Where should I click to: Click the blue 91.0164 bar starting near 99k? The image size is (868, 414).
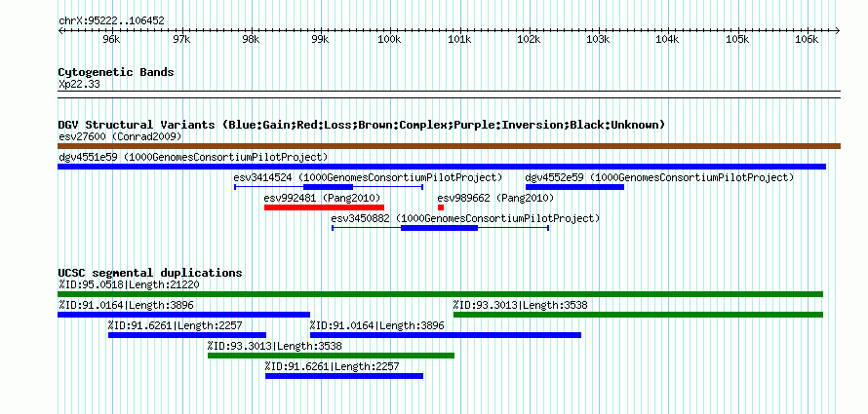446,335
